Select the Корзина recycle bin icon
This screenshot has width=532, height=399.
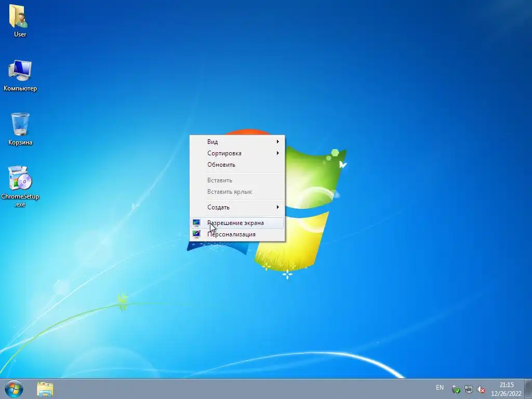(x=20, y=129)
